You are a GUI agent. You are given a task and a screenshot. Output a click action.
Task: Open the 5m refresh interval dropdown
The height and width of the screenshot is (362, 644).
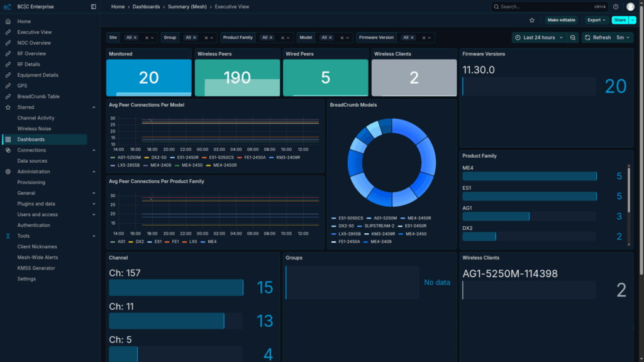[x=623, y=37]
